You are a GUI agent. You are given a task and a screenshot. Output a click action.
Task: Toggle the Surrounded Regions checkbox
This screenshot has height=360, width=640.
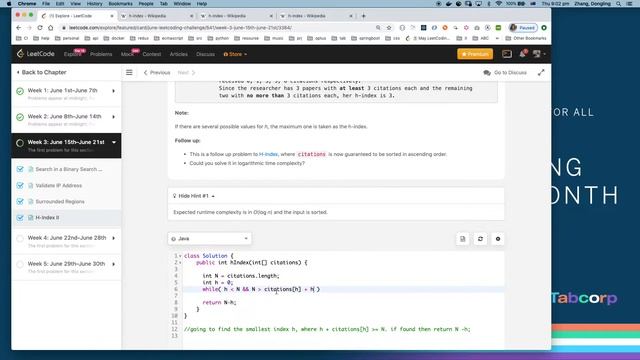point(20,201)
